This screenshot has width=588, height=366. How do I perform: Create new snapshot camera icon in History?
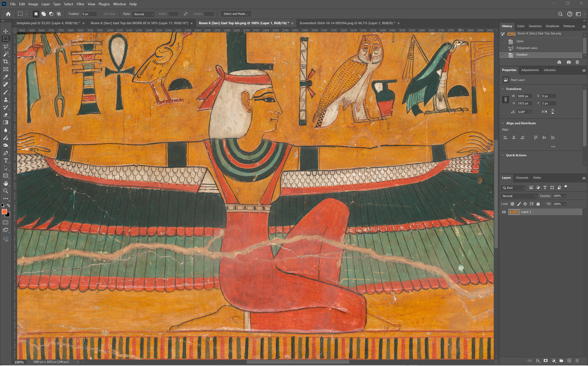[x=569, y=62]
